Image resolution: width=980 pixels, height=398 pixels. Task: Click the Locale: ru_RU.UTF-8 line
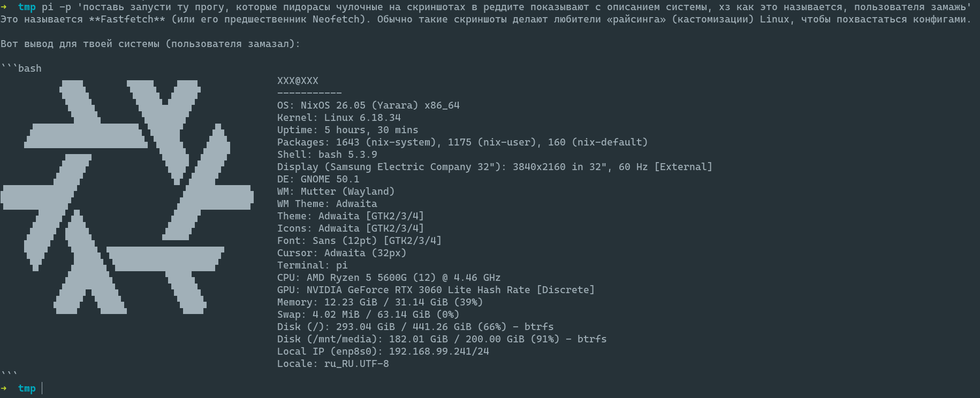click(x=333, y=364)
